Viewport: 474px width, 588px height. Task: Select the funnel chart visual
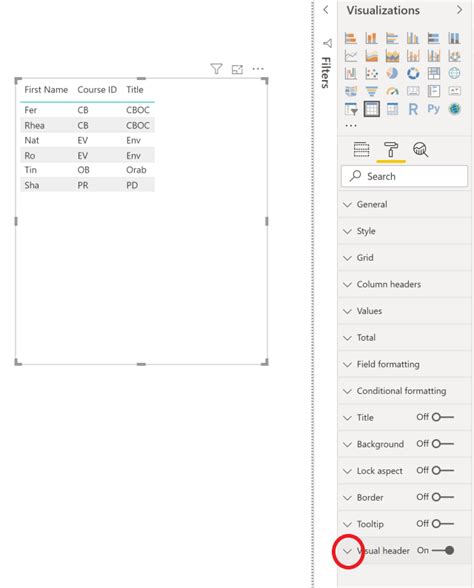[371, 91]
